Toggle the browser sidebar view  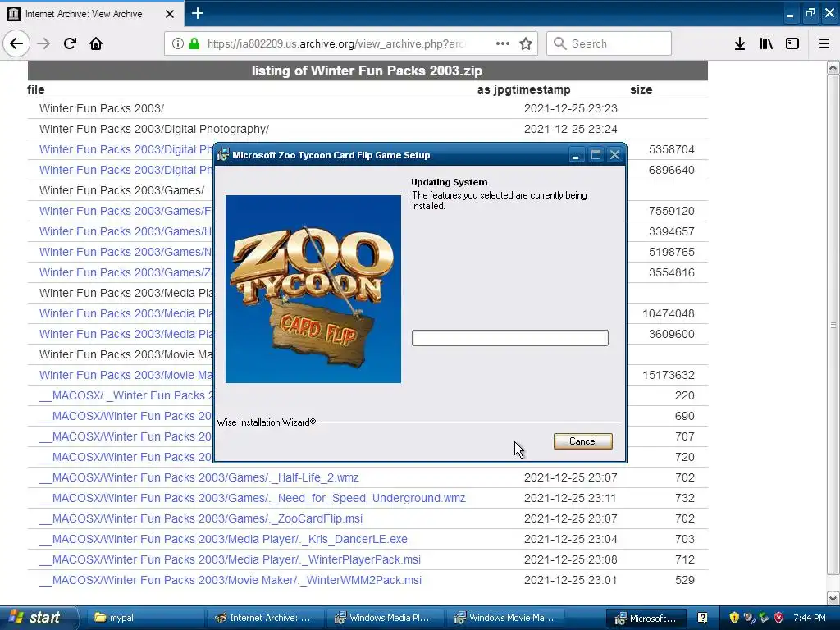[792, 43]
